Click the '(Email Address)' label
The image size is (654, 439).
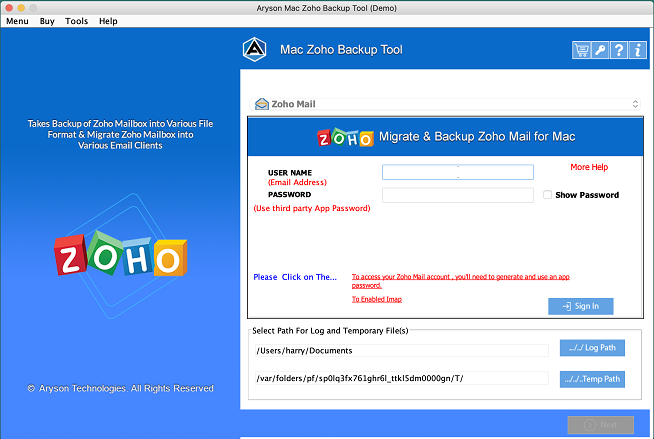click(x=297, y=183)
